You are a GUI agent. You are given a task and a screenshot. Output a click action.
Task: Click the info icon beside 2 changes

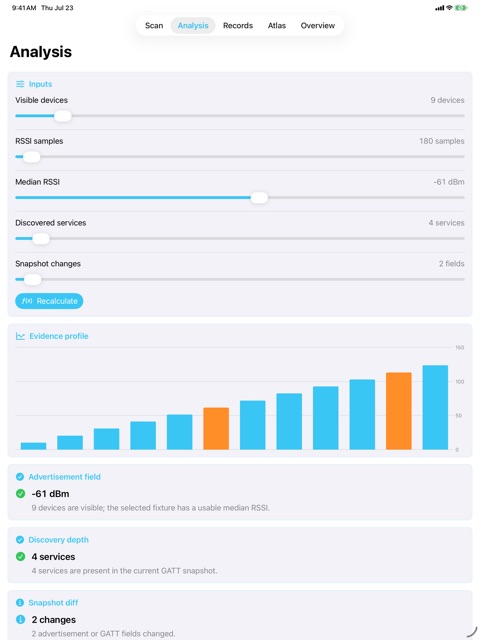(20, 619)
